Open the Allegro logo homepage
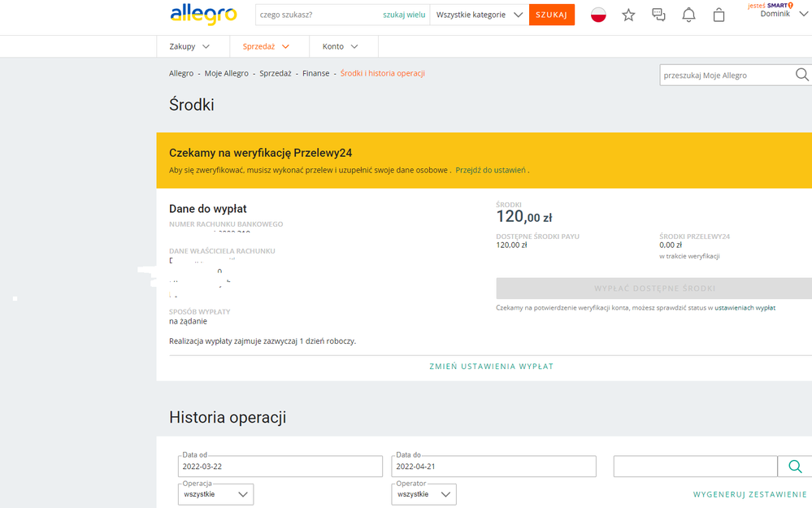Image resolution: width=812 pixels, height=508 pixels. click(x=203, y=15)
